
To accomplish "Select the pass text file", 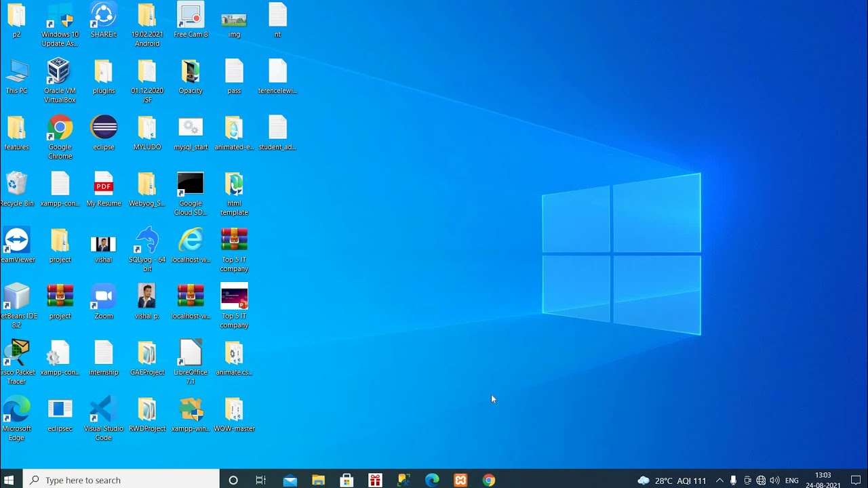I will (x=234, y=72).
